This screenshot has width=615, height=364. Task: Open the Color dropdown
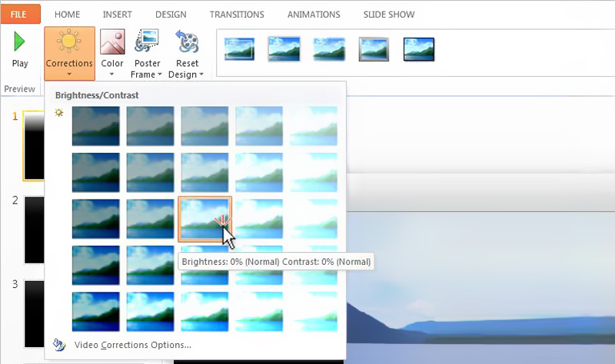(112, 54)
